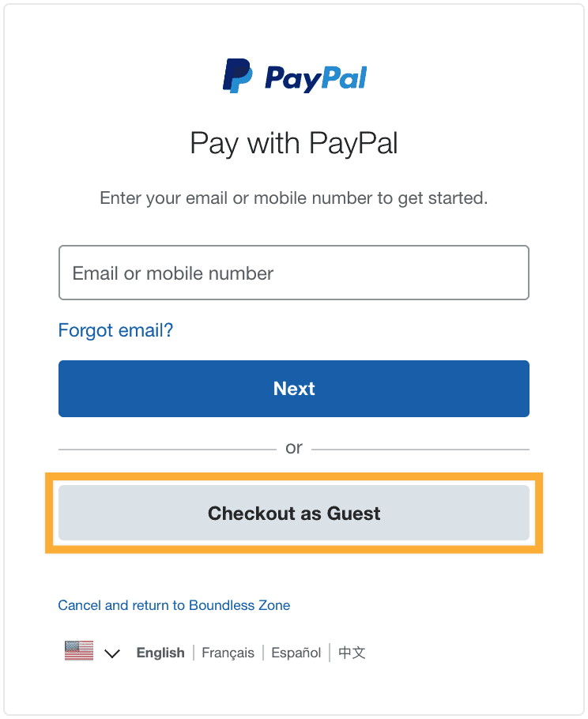Click the "or" divider label
The height and width of the screenshot is (719, 588).
click(293, 448)
